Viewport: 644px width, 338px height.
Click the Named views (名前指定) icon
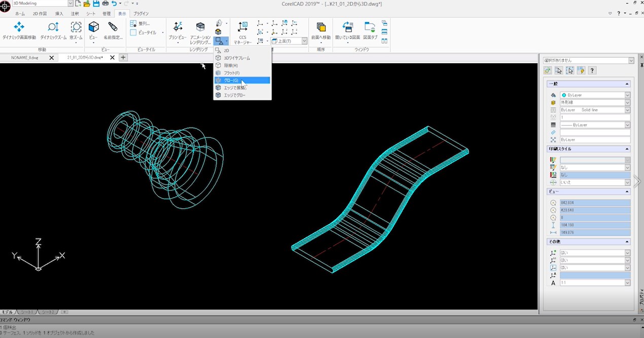click(x=113, y=27)
